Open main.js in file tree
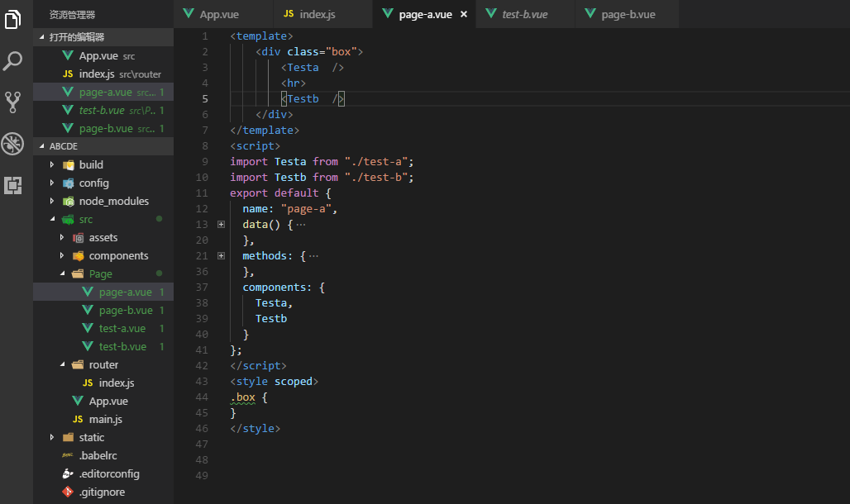Screen dimensions: 850x504 click(x=103, y=420)
